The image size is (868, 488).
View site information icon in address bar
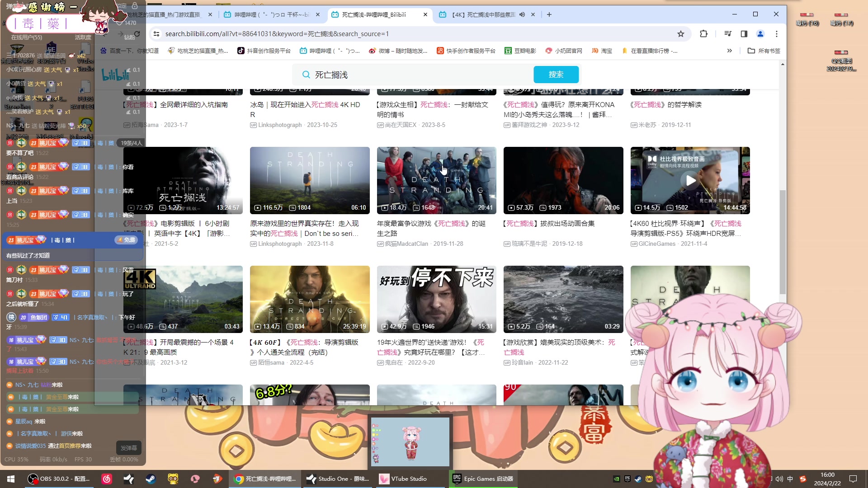click(x=156, y=34)
